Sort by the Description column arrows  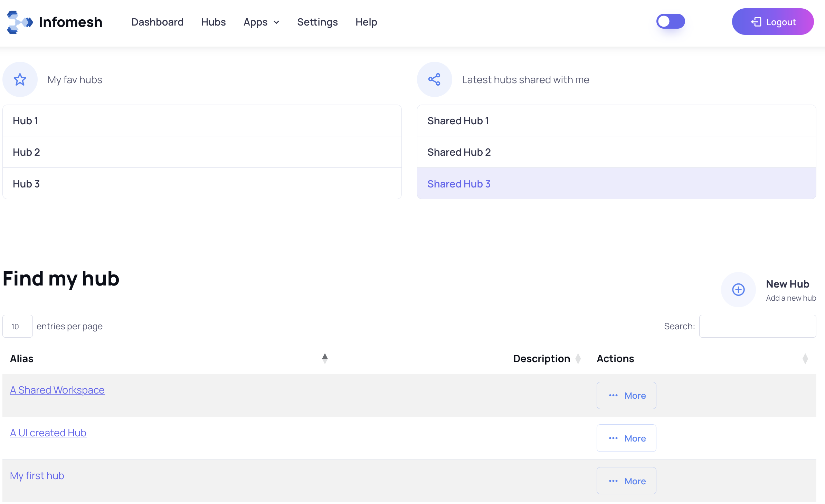click(x=578, y=359)
